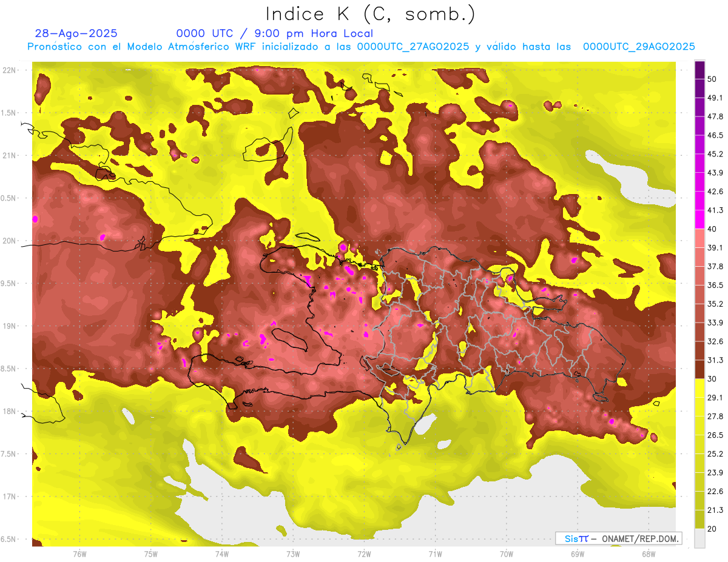Image resolution: width=728 pixels, height=562 pixels.
Task: Click the gray colorbar segment below 20
Action: click(x=699, y=538)
